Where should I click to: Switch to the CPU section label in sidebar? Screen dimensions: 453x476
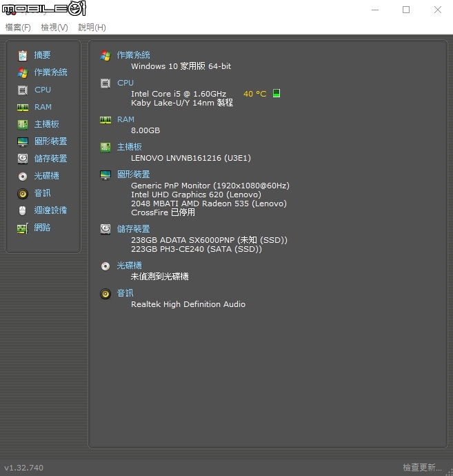pos(43,90)
